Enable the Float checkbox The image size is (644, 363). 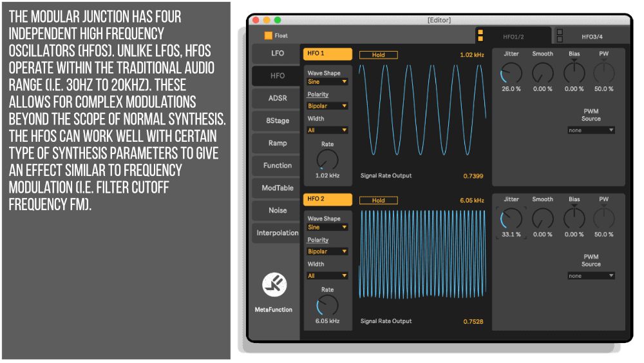coord(269,36)
